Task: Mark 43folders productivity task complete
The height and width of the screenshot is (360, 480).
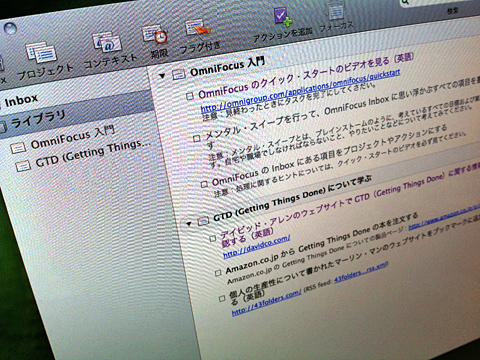Action: click(222, 298)
